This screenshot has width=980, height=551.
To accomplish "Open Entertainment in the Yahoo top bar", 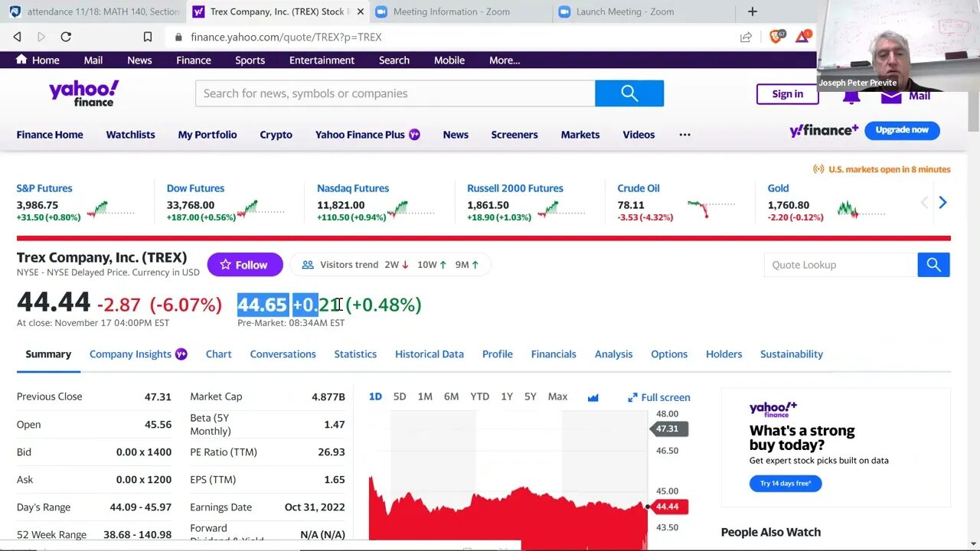I will pos(322,60).
